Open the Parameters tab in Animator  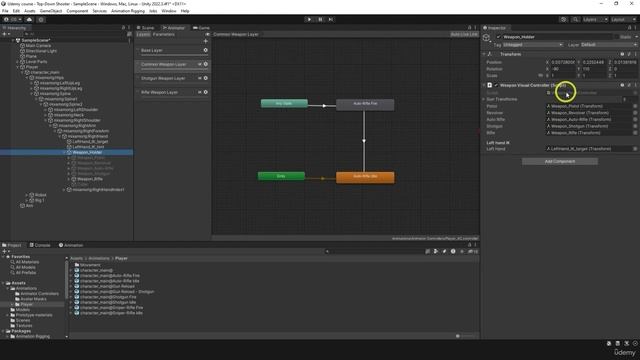(164, 34)
